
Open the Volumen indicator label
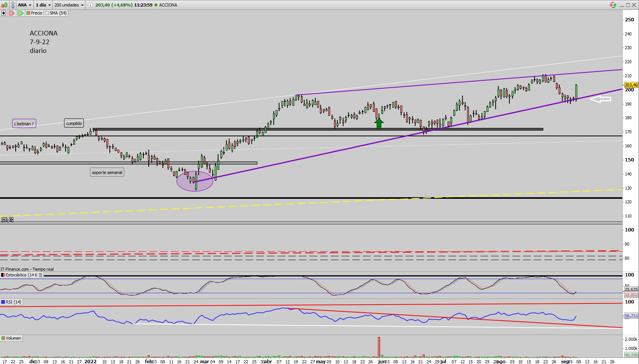[x=11, y=338]
